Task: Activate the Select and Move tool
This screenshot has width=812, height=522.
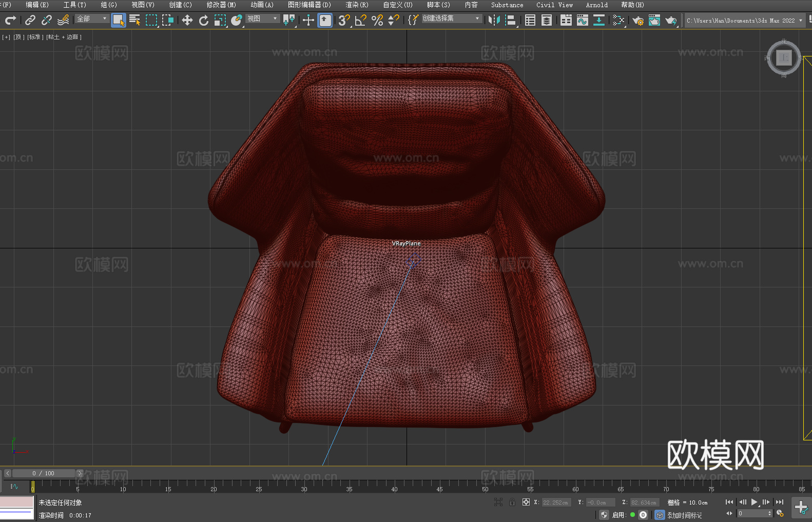Action: (x=187, y=20)
